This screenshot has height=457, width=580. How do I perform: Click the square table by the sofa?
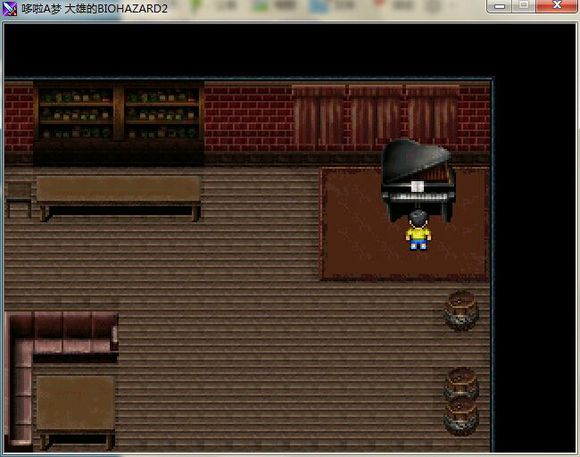click(x=75, y=411)
